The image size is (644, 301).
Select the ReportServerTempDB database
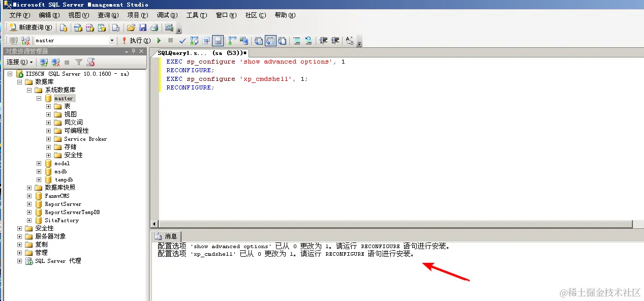pyautogui.click(x=72, y=212)
